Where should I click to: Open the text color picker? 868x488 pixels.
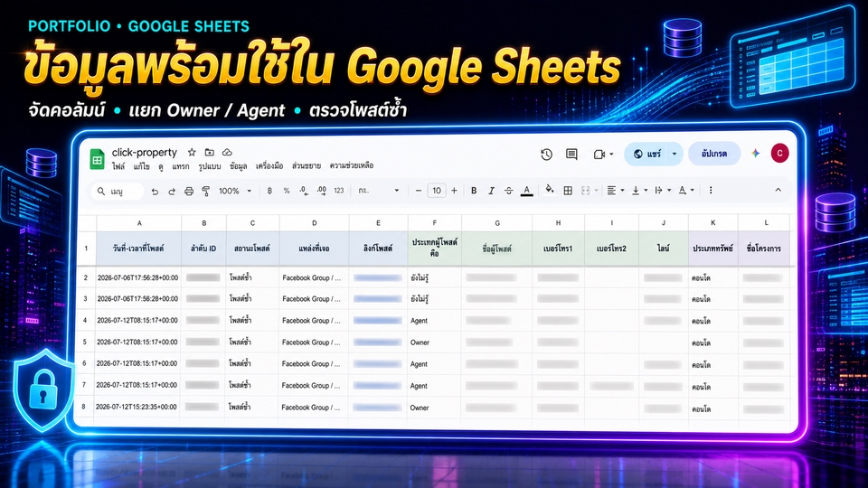(526, 191)
